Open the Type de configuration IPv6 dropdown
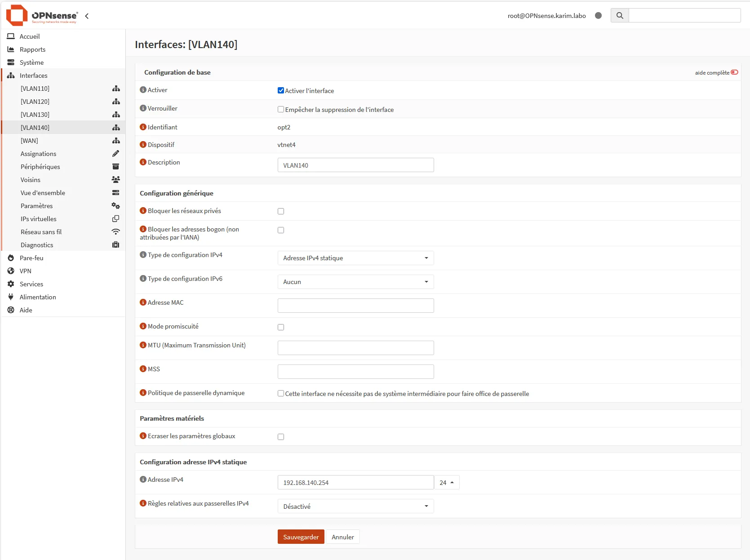 point(355,282)
